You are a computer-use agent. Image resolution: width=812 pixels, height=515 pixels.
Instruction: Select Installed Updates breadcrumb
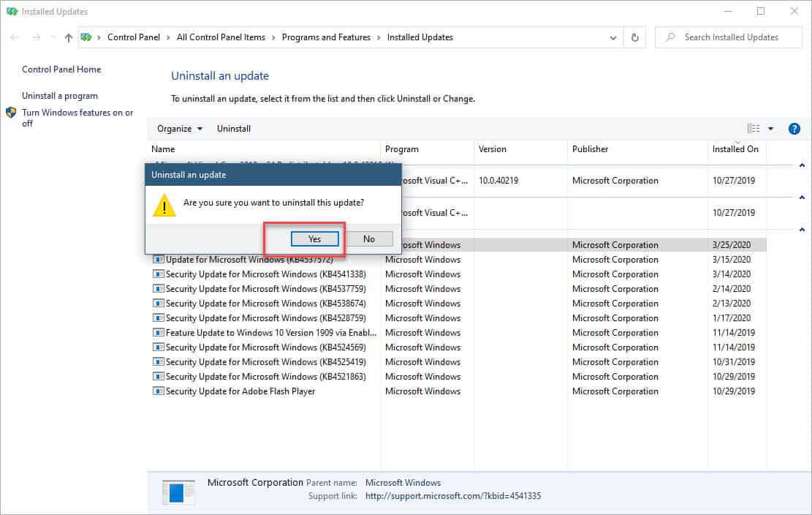[x=420, y=37]
